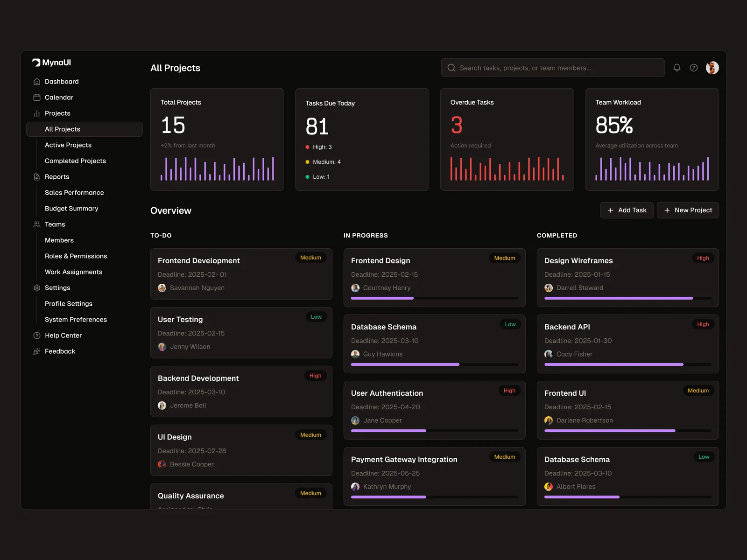Click Savannah Nguyen's avatar

(162, 288)
